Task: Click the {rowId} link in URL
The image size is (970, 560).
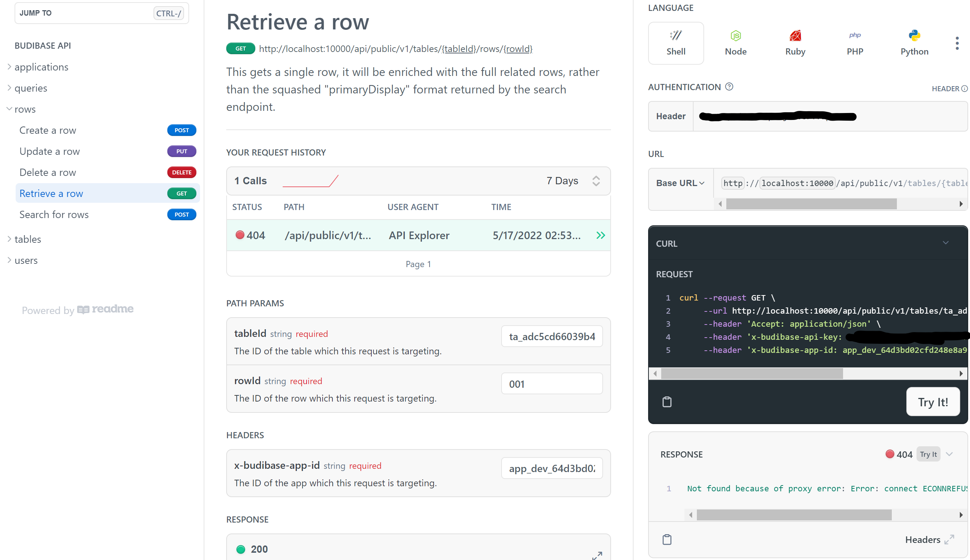Action: pyautogui.click(x=518, y=49)
